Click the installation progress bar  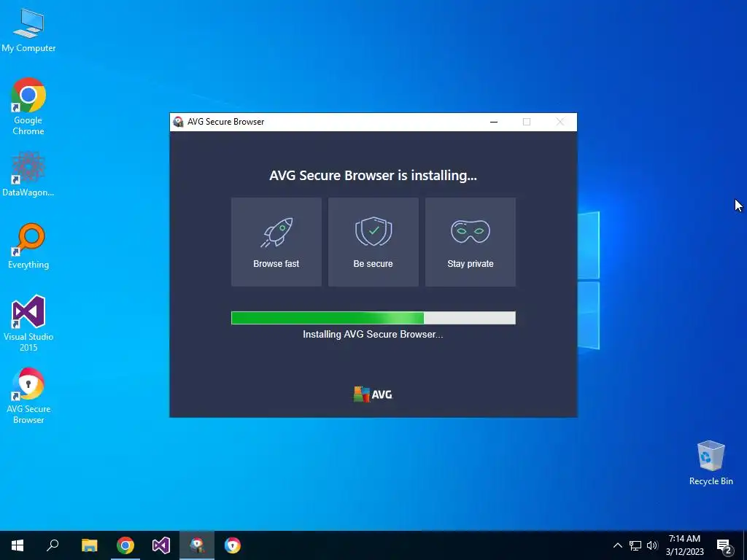pyautogui.click(x=373, y=318)
